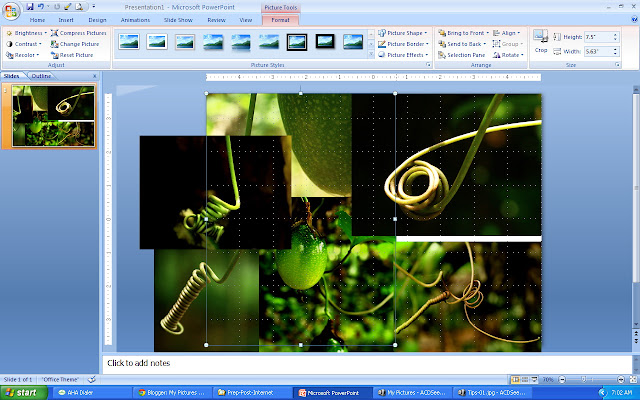The height and width of the screenshot is (400, 640).
Task: Open Brightness dropdown
Action: pyautogui.click(x=27, y=33)
